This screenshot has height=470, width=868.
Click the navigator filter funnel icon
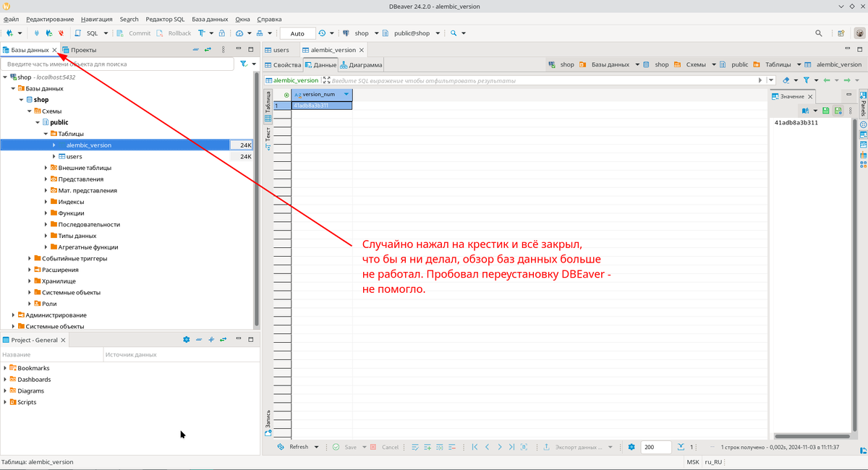click(244, 64)
